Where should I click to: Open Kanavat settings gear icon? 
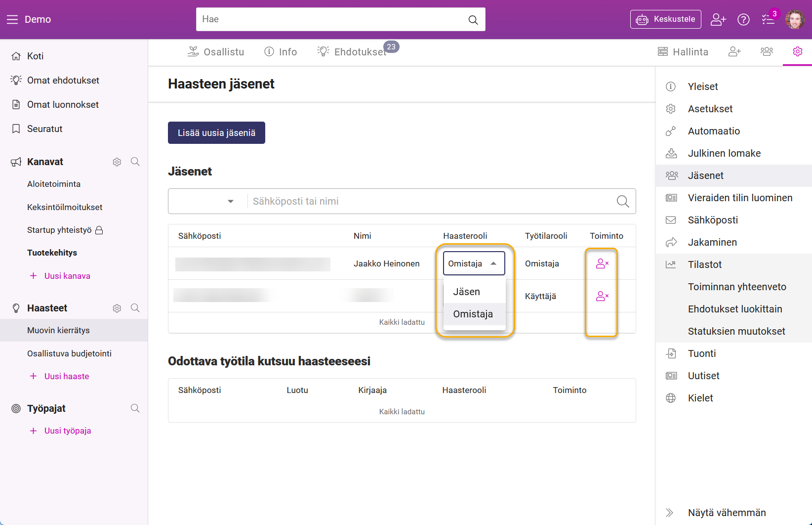pos(117,162)
